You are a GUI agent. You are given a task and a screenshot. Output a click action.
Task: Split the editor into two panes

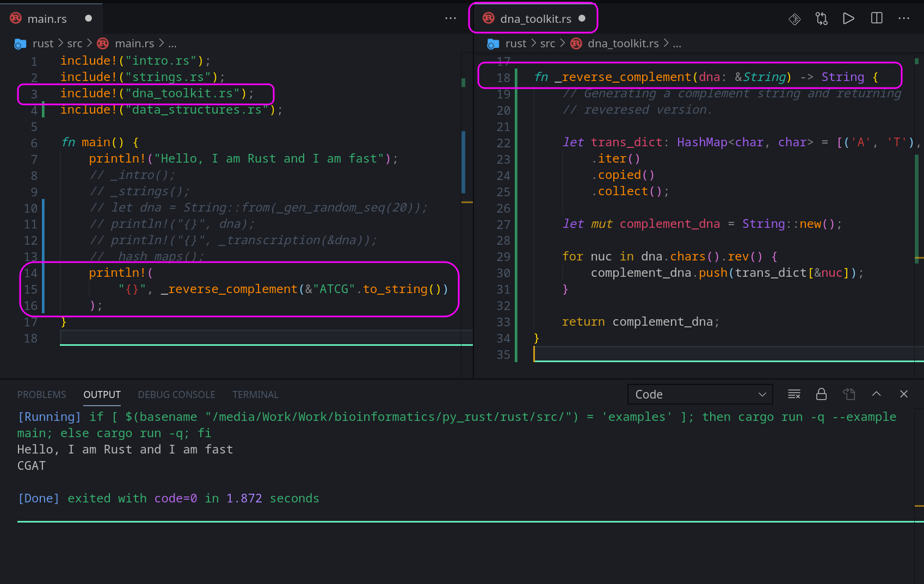[876, 18]
